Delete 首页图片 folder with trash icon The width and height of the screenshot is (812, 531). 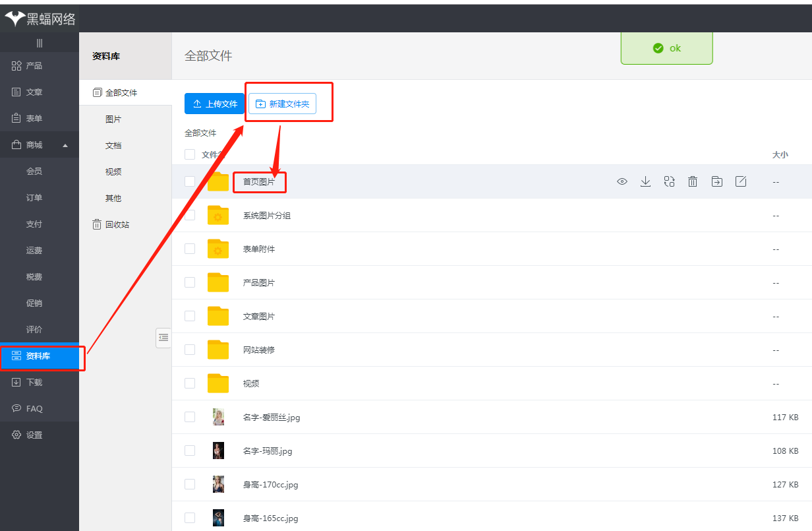(x=693, y=182)
